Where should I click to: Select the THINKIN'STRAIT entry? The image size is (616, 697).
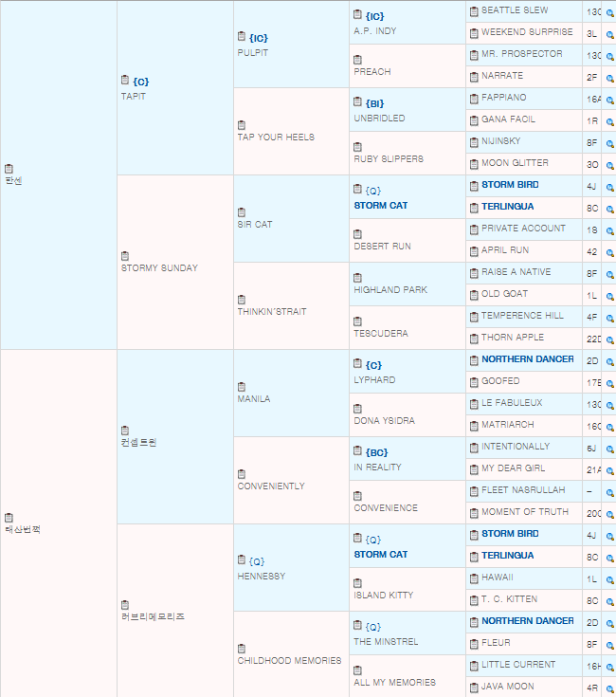click(x=272, y=312)
